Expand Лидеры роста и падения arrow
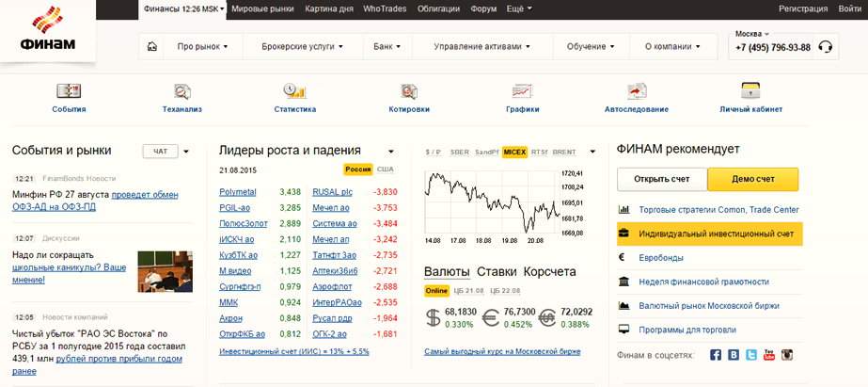This screenshot has width=868, height=387. click(x=391, y=152)
